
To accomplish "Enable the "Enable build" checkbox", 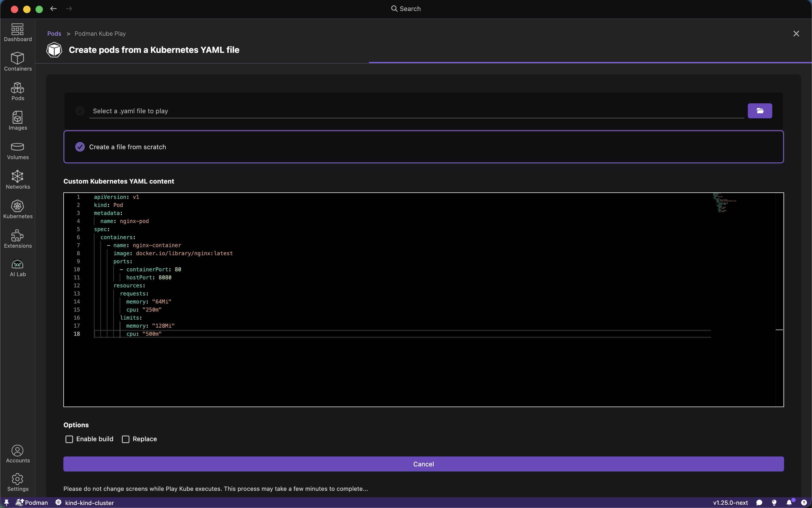I will tap(69, 439).
